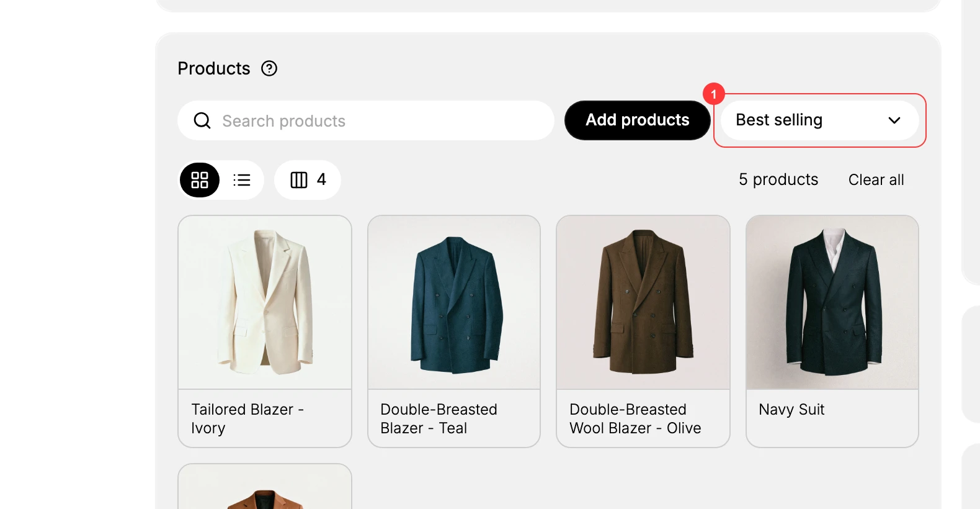Open the Best selling sort dropdown
The image size is (980, 509).
pyautogui.click(x=819, y=120)
